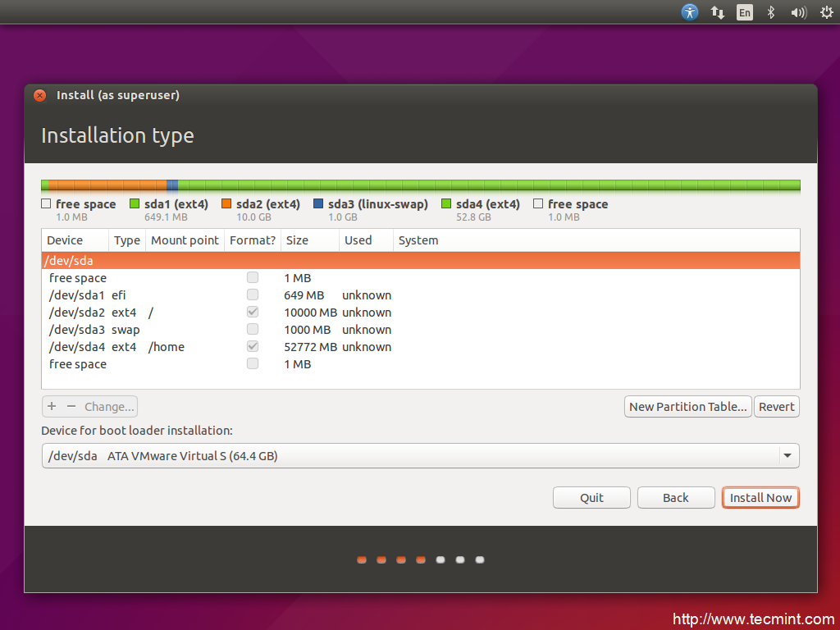
Task: Select the highlighted /dev/sda device row
Action: [420, 261]
